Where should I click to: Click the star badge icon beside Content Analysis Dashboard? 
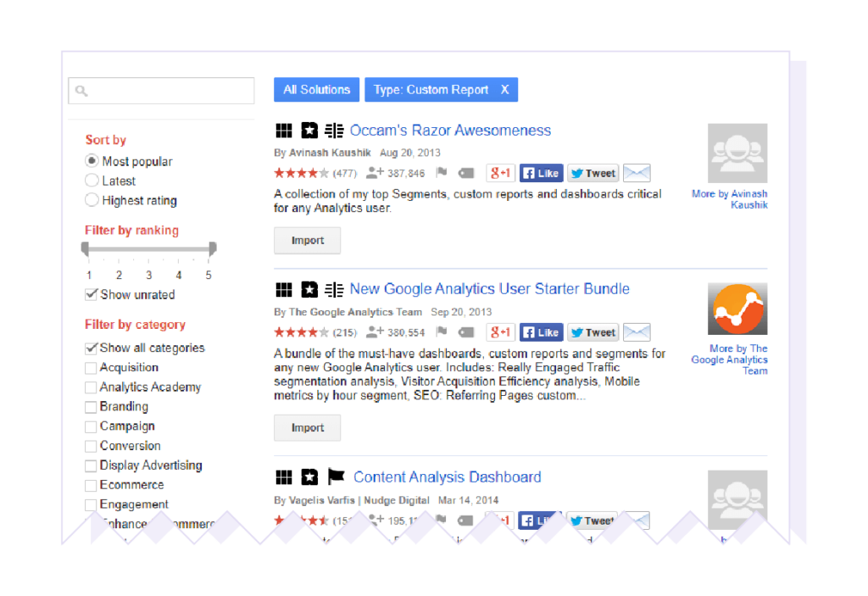[309, 477]
